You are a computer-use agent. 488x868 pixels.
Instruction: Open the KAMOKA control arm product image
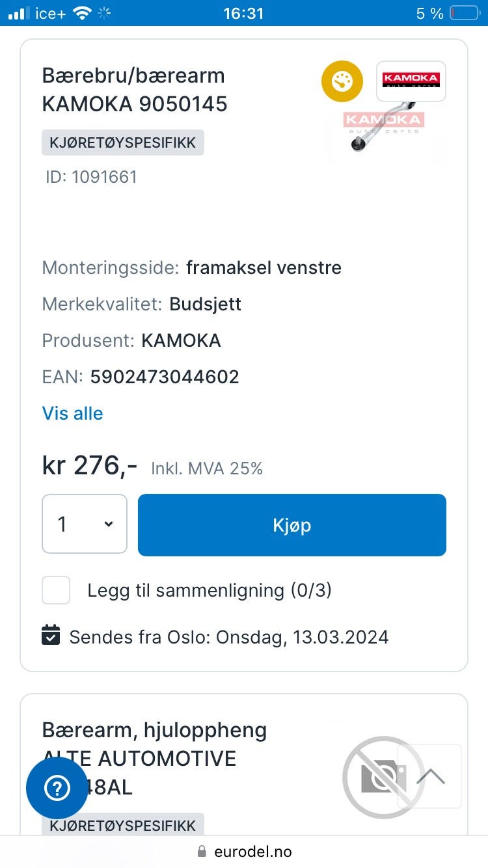coord(385,130)
